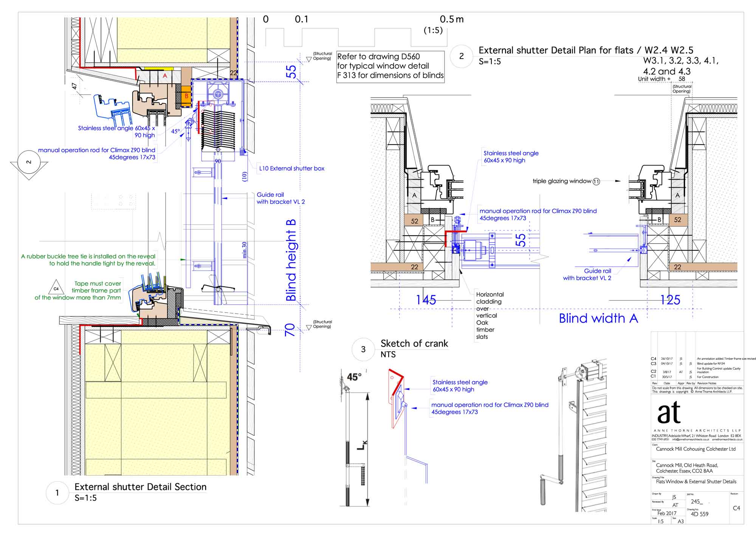The width and height of the screenshot is (756, 533).
Task: Click detail number 2 circle beside Detail Plan title
Action: tap(461, 56)
